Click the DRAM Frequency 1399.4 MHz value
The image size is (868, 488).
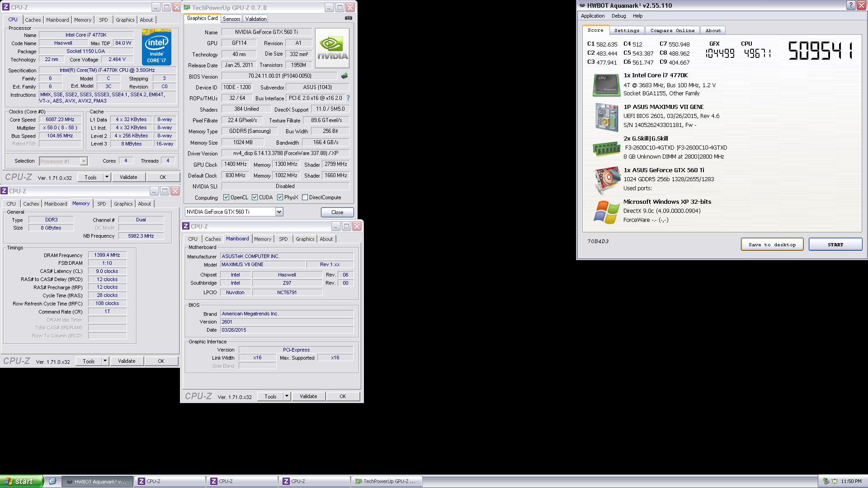click(107, 255)
